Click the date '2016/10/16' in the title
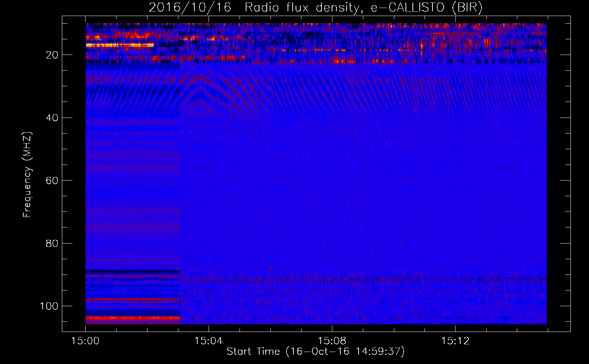 190,8
